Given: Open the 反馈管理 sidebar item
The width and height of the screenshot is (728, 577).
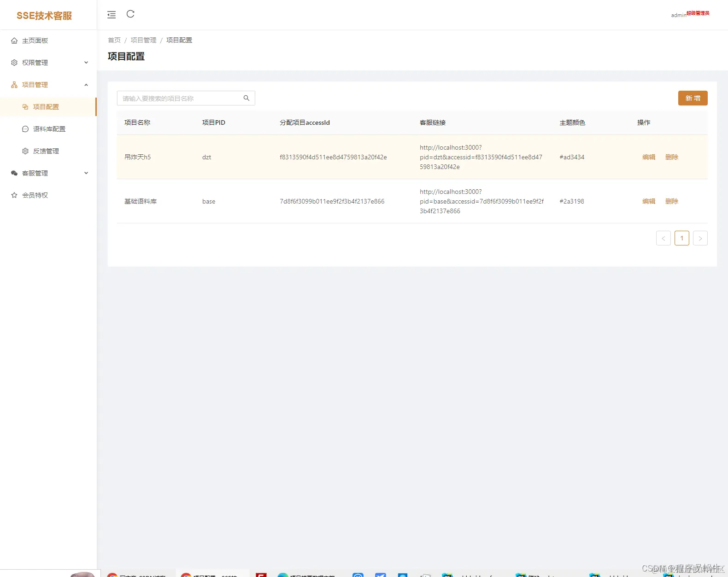Looking at the screenshot, I should coord(48,151).
